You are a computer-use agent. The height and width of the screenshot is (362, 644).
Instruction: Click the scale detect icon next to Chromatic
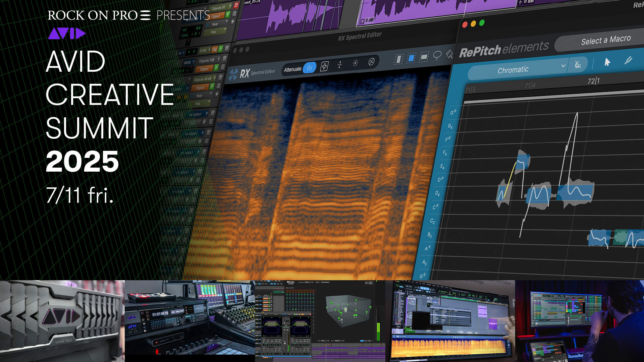point(578,64)
